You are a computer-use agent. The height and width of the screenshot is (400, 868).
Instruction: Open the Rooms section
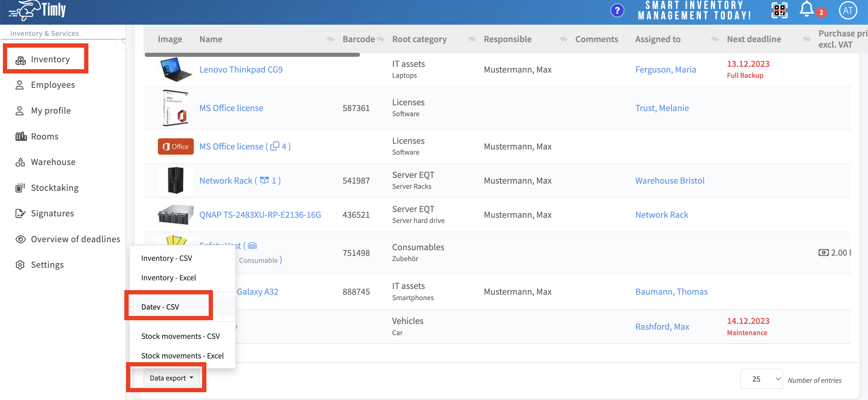pos(44,136)
